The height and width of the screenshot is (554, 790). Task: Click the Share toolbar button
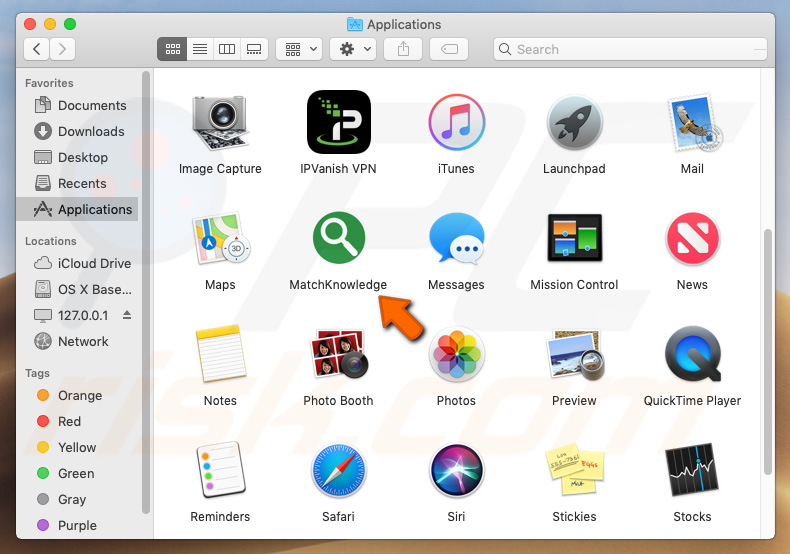tap(403, 49)
